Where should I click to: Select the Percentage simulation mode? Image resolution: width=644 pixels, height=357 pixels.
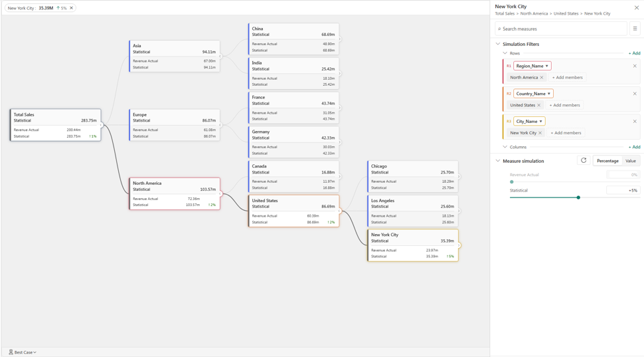click(x=607, y=161)
